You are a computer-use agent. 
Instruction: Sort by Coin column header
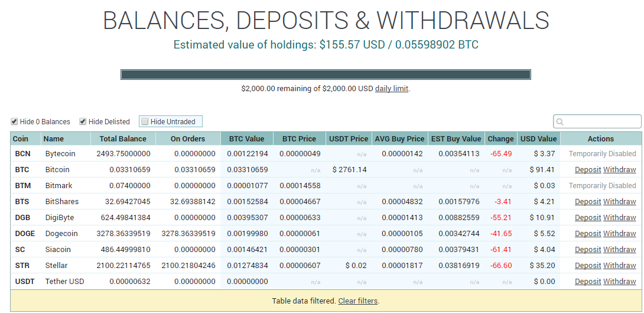(25, 138)
